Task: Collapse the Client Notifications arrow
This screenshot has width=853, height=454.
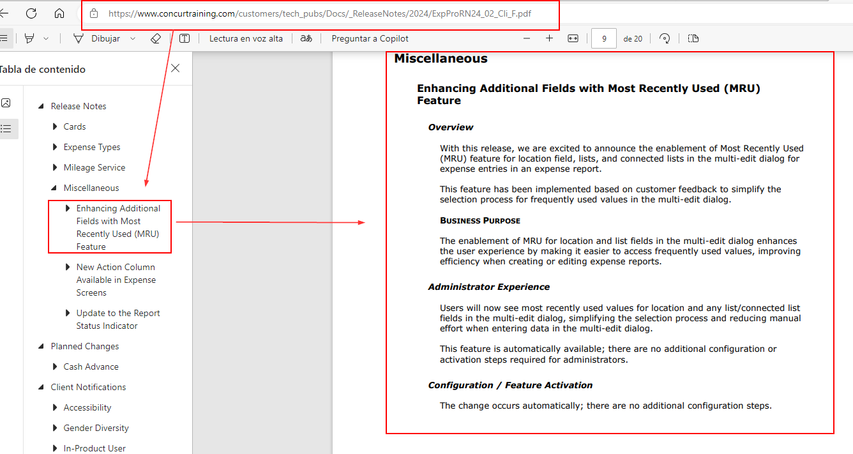Action: coord(41,387)
